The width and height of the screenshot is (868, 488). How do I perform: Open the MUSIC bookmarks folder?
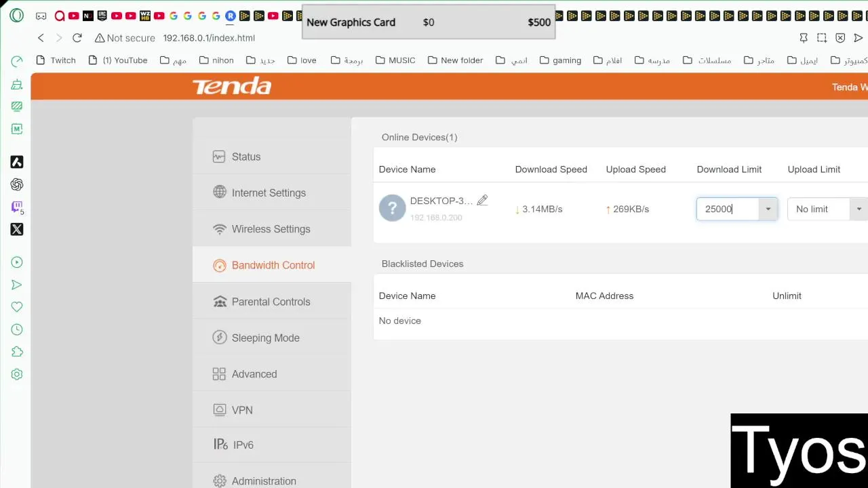pyautogui.click(x=395, y=60)
